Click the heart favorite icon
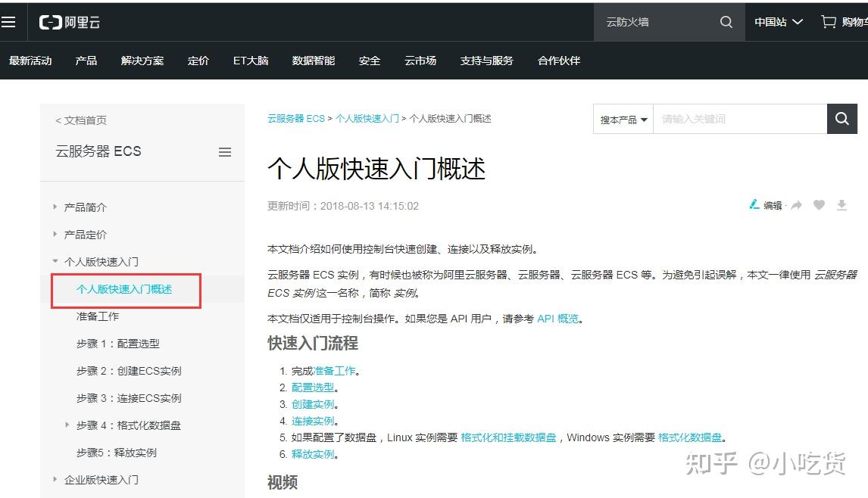This screenshot has width=868, height=498. coord(820,205)
